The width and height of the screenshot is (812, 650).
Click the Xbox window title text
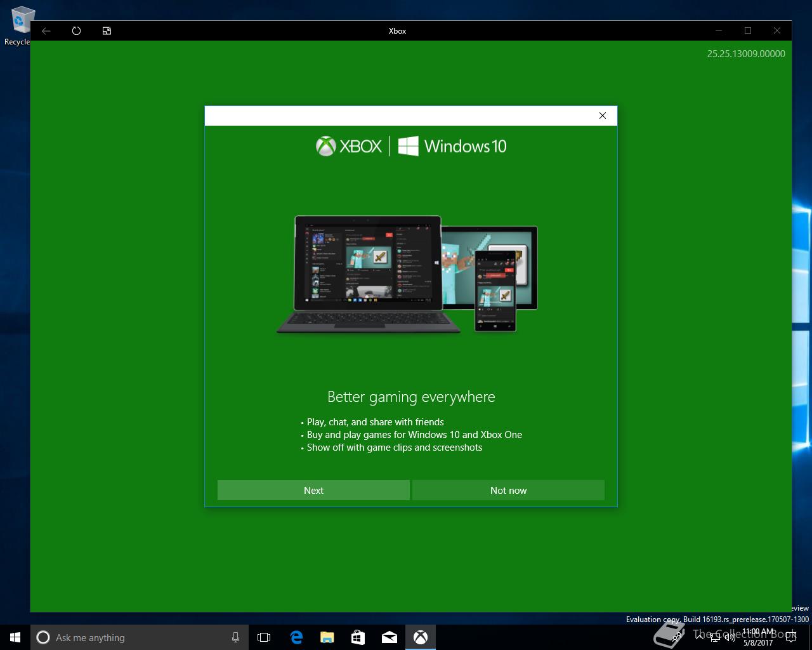[x=397, y=30]
